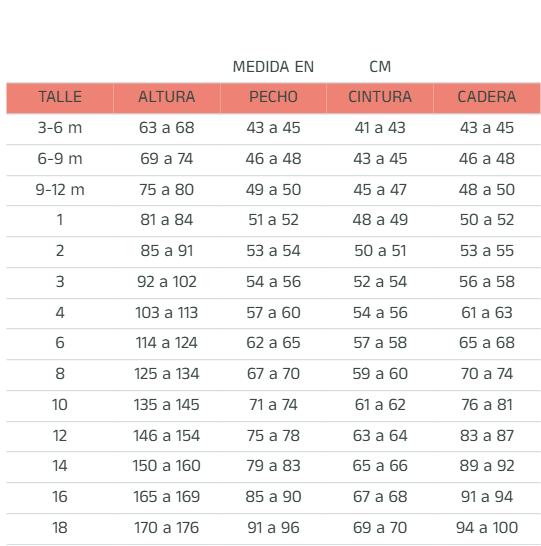Viewport: 541px width, 546px height.
Task: Click hip cell 94 a 100
Action: click(487, 528)
